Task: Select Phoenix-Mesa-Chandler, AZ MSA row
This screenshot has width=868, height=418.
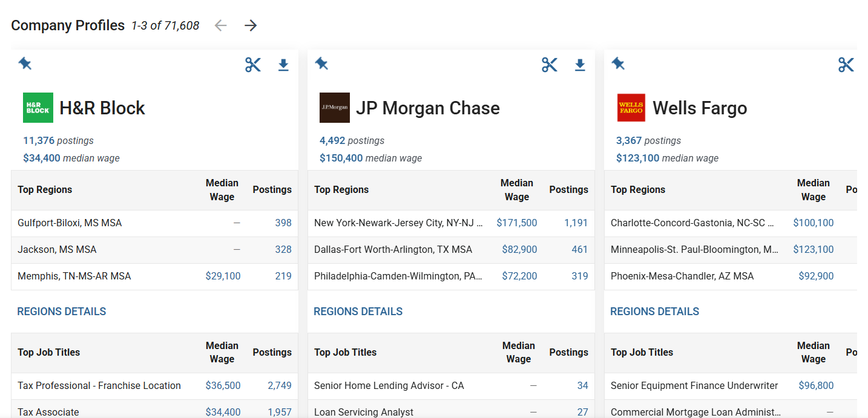Action: (731, 276)
